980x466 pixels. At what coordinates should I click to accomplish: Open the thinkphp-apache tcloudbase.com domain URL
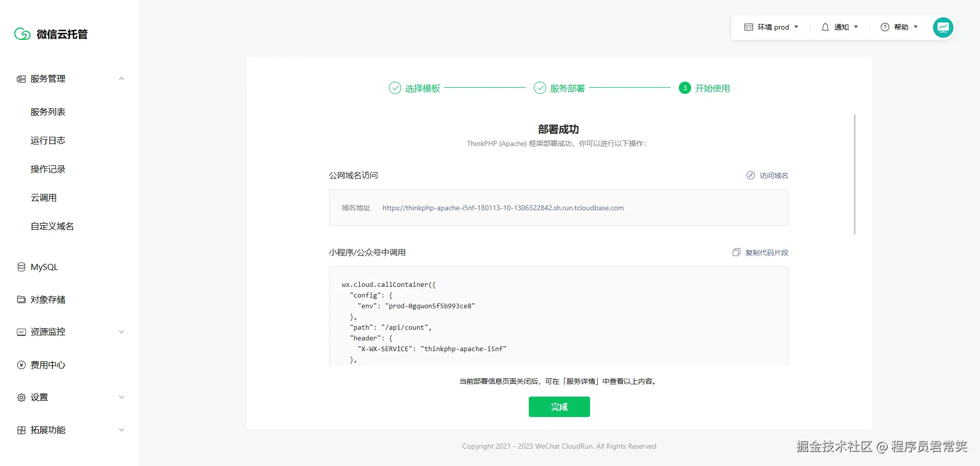click(x=503, y=208)
